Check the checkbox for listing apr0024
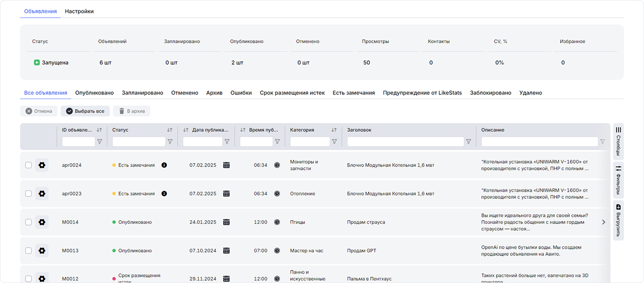The height and width of the screenshot is (283, 644). (x=29, y=165)
